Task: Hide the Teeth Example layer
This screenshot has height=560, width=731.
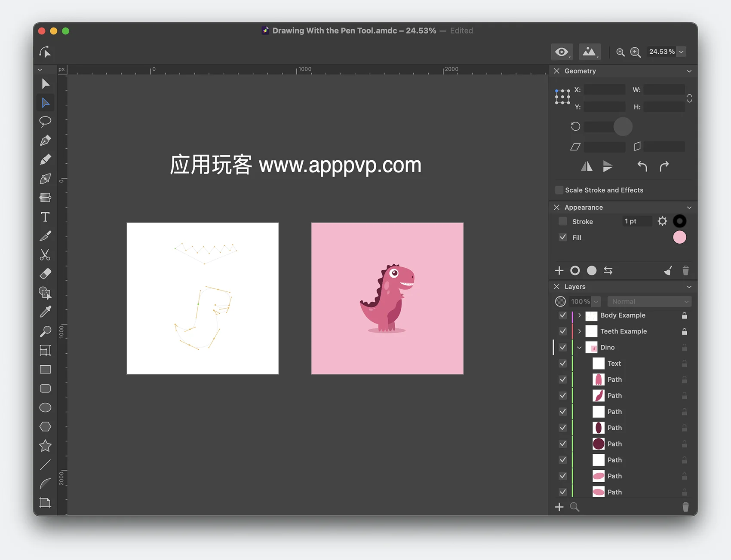Action: (x=562, y=331)
